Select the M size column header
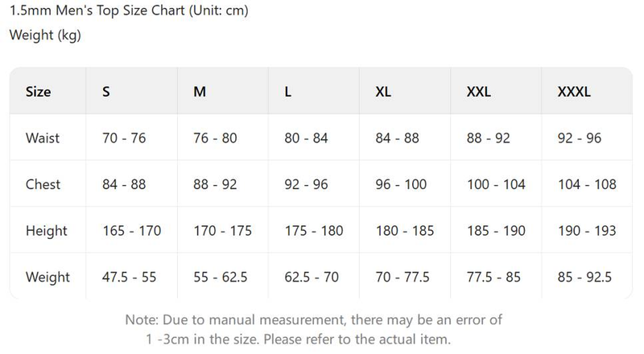This screenshot has width=644, height=354. [x=200, y=92]
